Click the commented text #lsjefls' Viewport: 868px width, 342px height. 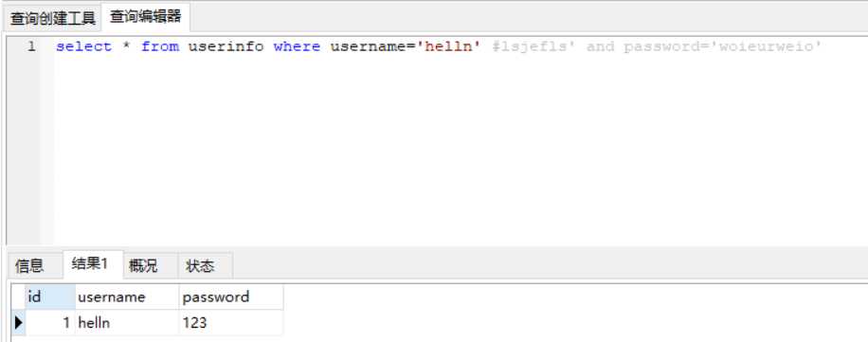coord(534,46)
